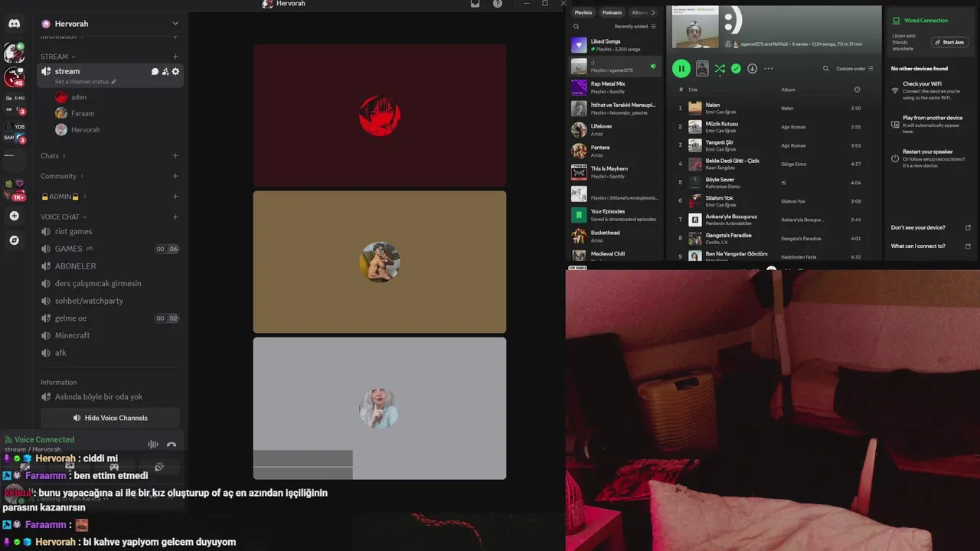Viewport: 980px width, 551px height.
Task: Create channel in STREAM category
Action: [175, 57]
